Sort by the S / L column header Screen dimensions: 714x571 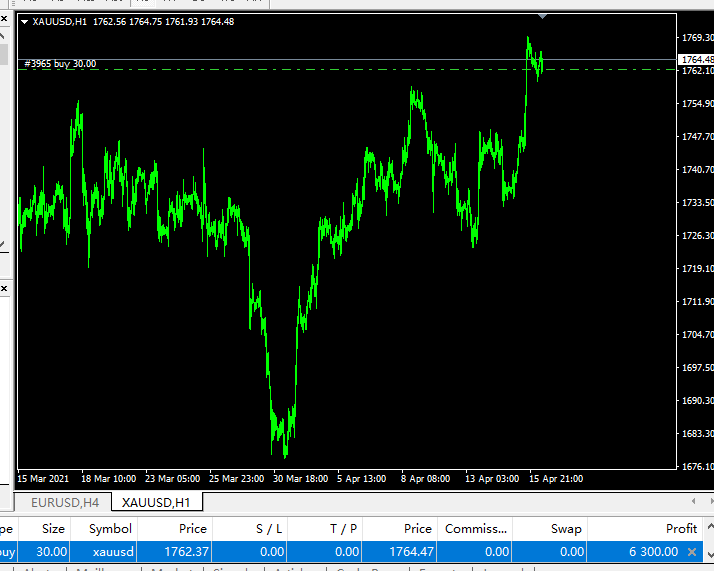[250, 529]
